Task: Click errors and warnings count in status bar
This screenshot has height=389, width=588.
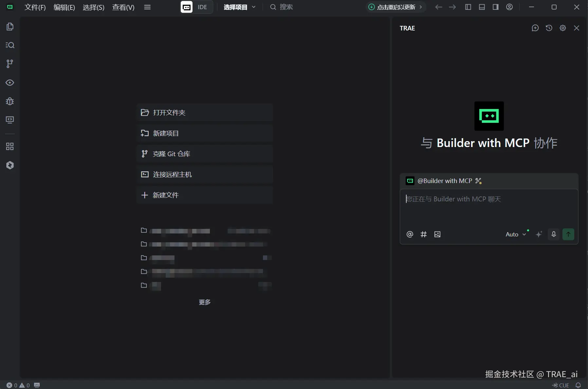Action: click(x=18, y=385)
